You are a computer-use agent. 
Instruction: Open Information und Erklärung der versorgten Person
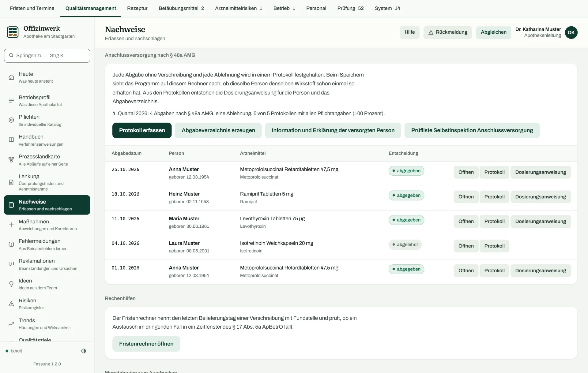click(x=333, y=130)
